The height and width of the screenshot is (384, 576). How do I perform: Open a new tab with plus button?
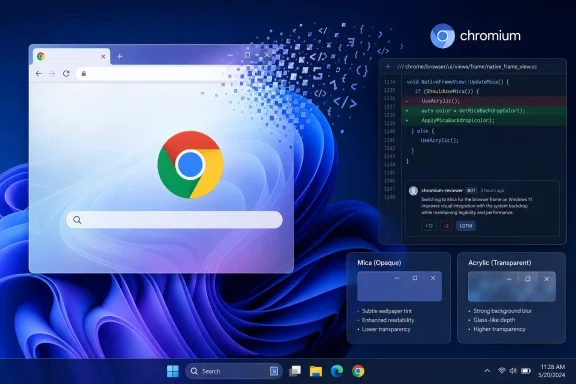coord(119,56)
